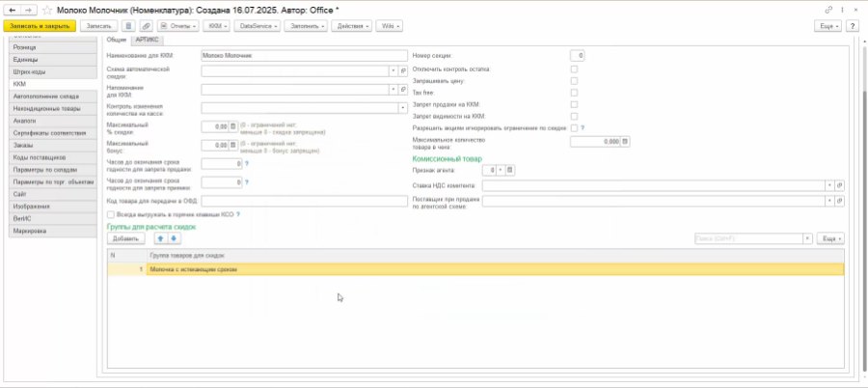This screenshot has height=388, width=868.
Task: Open the Признак агента dropdown arrow
Action: (x=501, y=170)
